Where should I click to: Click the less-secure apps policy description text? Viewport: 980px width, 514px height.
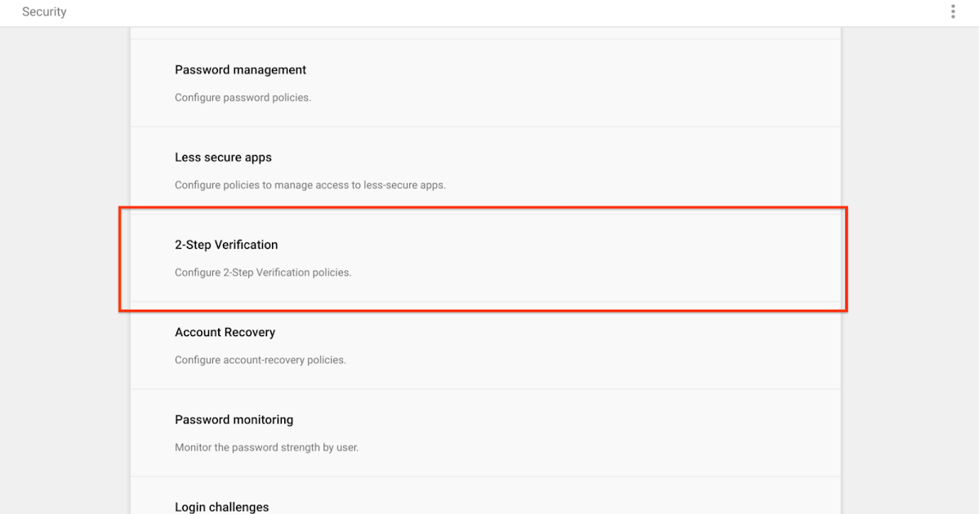(310, 185)
